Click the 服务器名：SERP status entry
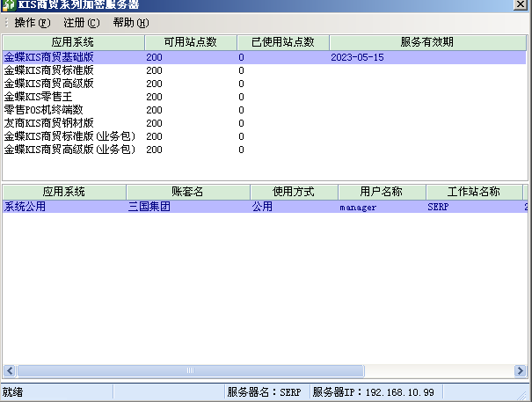The width and height of the screenshot is (532, 402). (265, 392)
